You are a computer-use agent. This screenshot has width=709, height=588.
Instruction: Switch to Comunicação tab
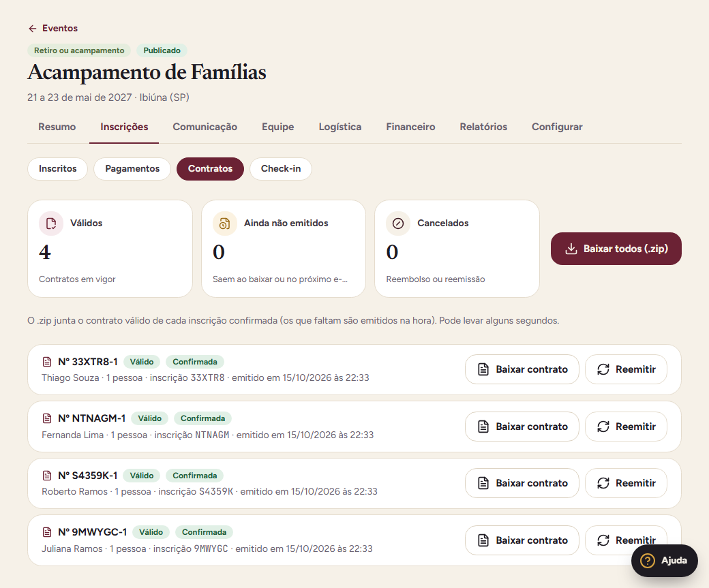(205, 127)
